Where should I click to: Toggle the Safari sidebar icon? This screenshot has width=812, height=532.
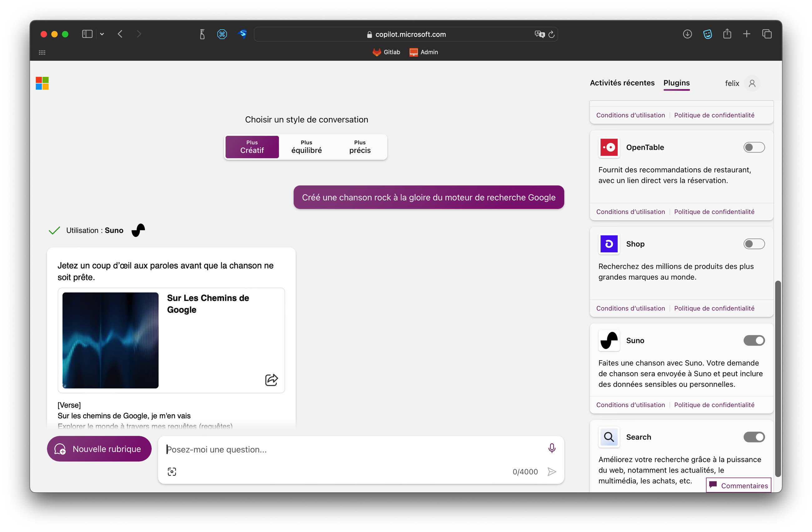pos(87,34)
